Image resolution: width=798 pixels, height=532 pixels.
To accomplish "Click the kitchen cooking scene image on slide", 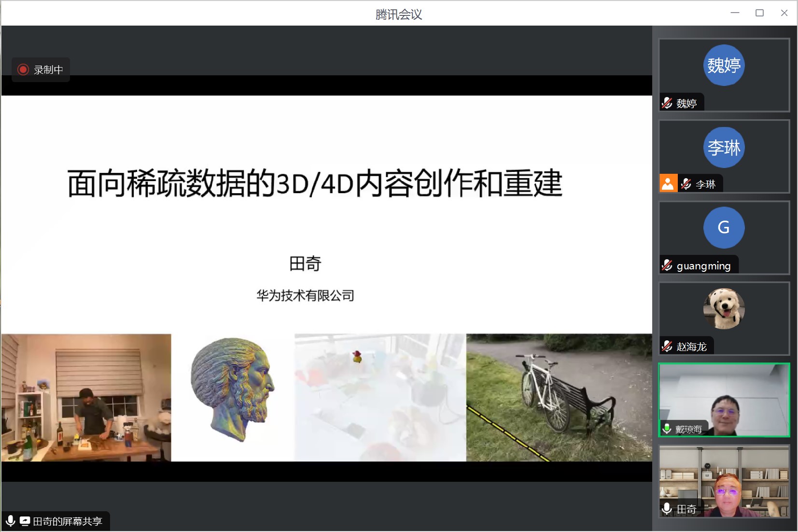I will point(86,397).
